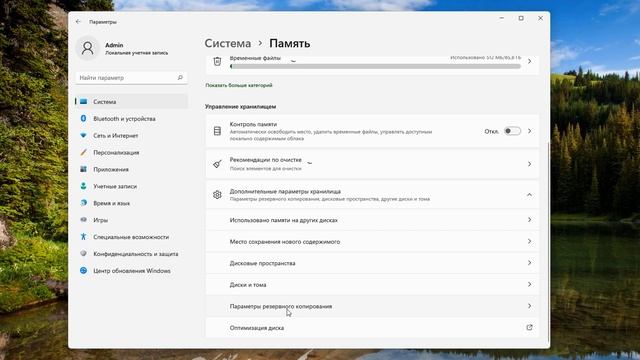Open Диски и тома
Viewport: 640px width, 360px height.
click(372, 284)
